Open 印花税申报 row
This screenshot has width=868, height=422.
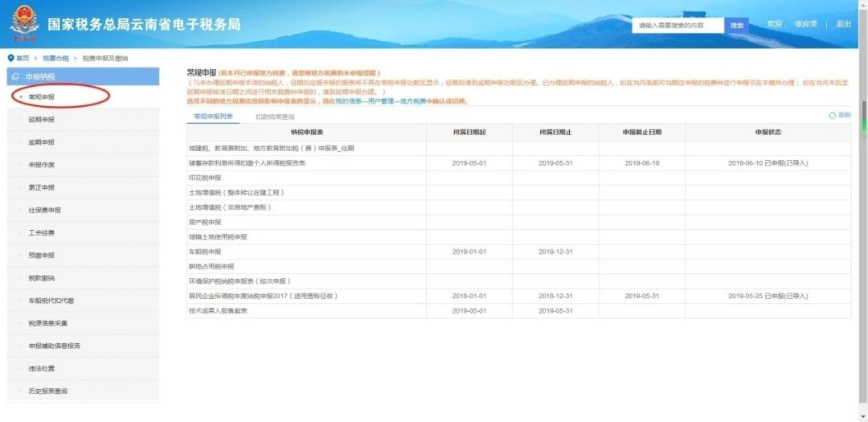point(518,178)
